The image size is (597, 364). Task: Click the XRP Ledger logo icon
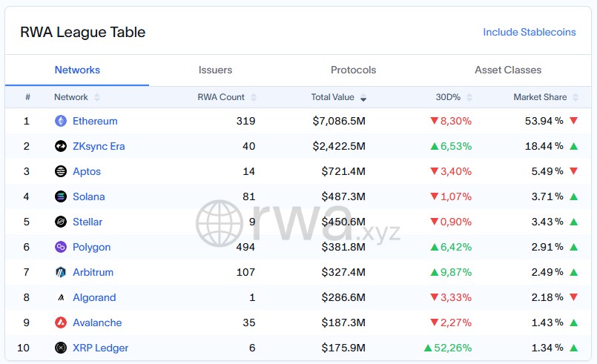(x=61, y=348)
